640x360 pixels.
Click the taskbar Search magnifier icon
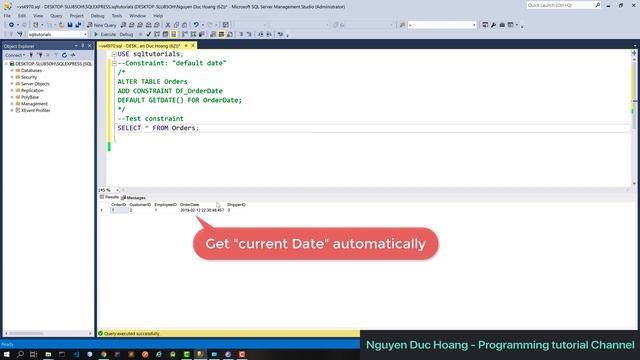click(20, 354)
